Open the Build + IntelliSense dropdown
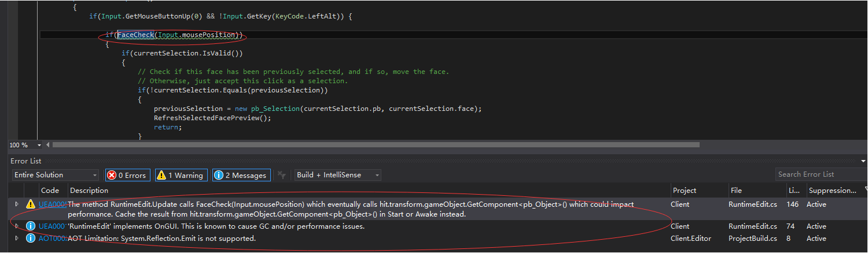Screen dimensions: 868x253 (338, 175)
